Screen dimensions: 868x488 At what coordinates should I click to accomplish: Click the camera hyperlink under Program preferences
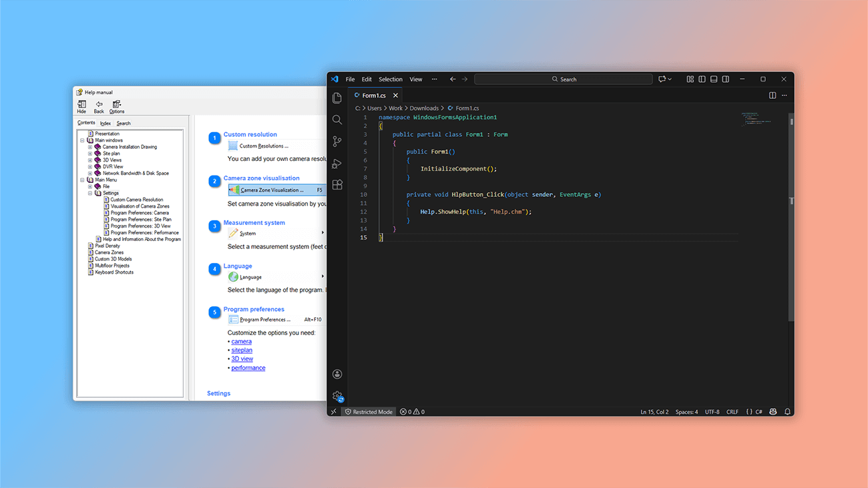pos(241,341)
